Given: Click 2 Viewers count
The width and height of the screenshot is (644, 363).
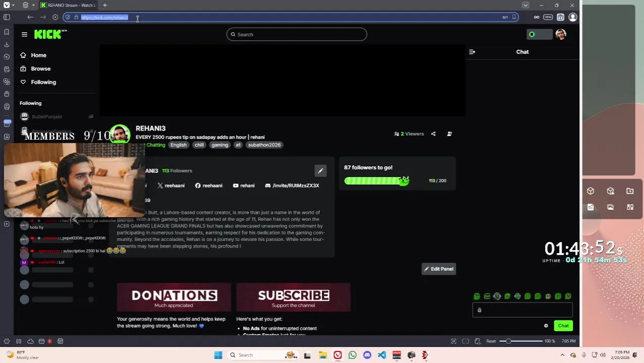Looking at the screenshot, I should click(409, 134).
